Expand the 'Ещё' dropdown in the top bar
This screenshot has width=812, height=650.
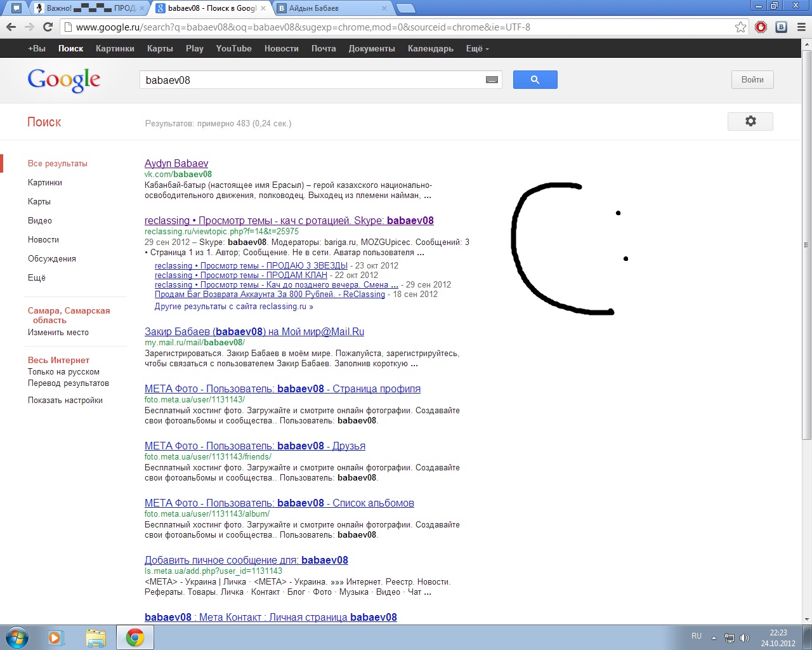pos(477,48)
